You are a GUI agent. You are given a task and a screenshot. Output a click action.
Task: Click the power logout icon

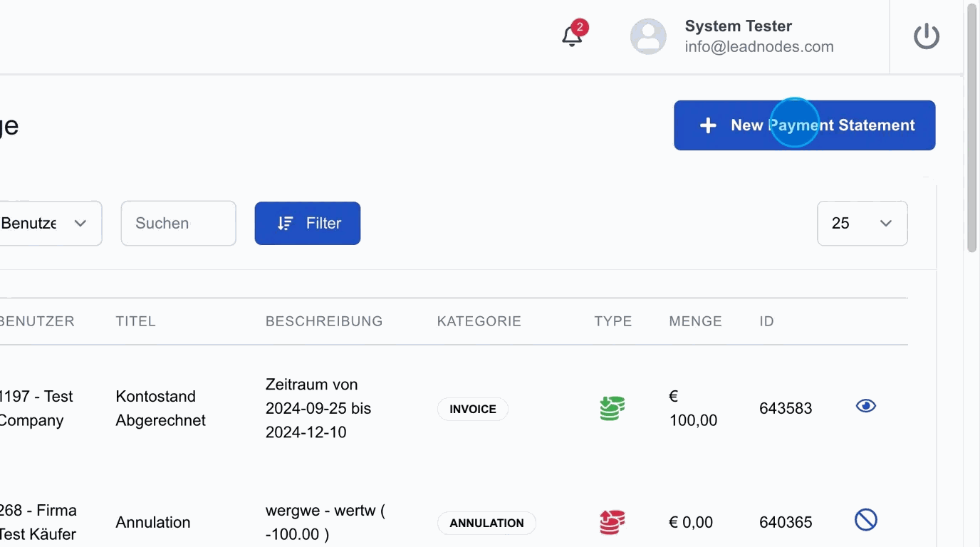927,36
